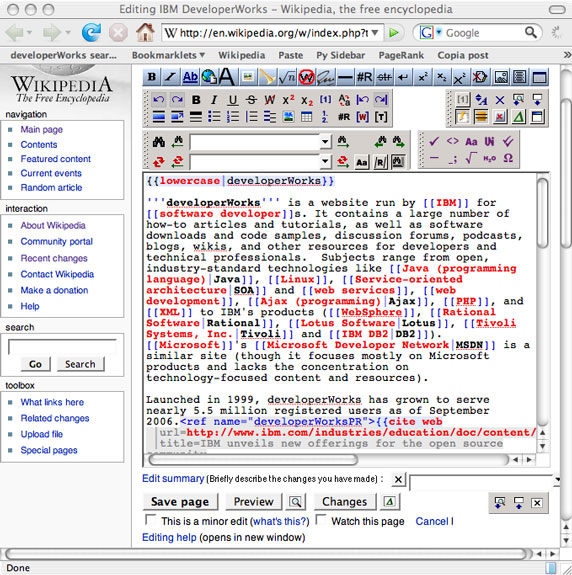Screen dimensions: 572x575
Task: Click the purple Omega special character icon
Action: (x=508, y=158)
